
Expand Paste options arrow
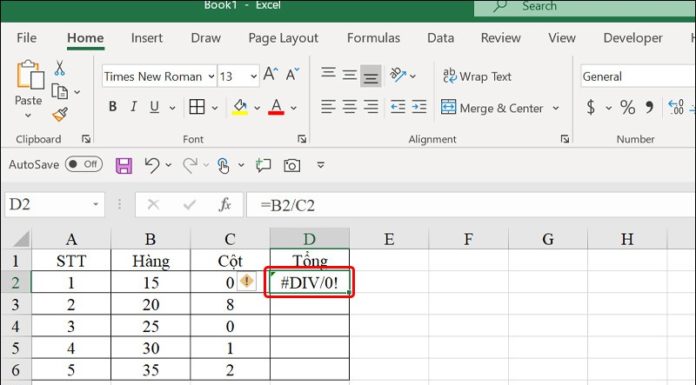coord(28,116)
